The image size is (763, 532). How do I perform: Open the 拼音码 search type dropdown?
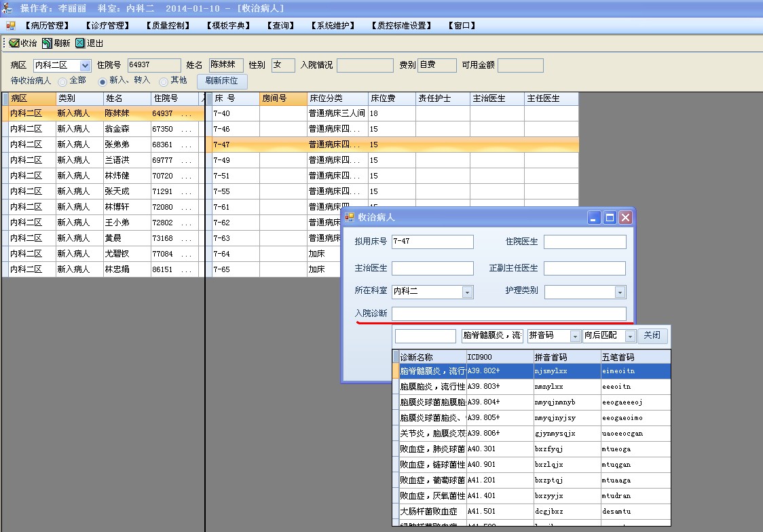tap(575, 336)
